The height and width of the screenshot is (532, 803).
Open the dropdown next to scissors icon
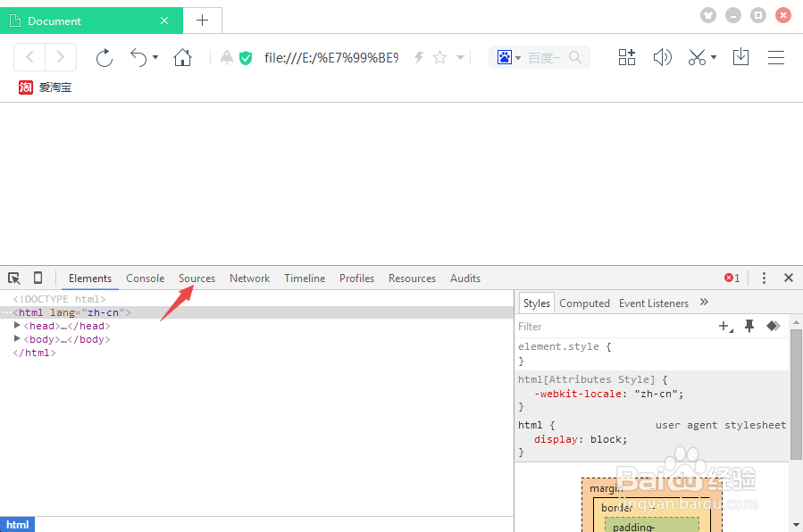tap(714, 57)
